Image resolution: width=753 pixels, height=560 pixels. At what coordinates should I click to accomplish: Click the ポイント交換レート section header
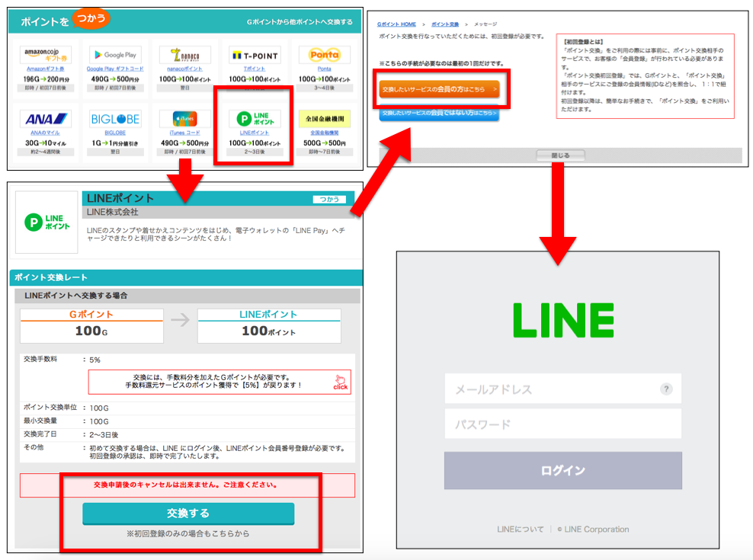(186, 277)
